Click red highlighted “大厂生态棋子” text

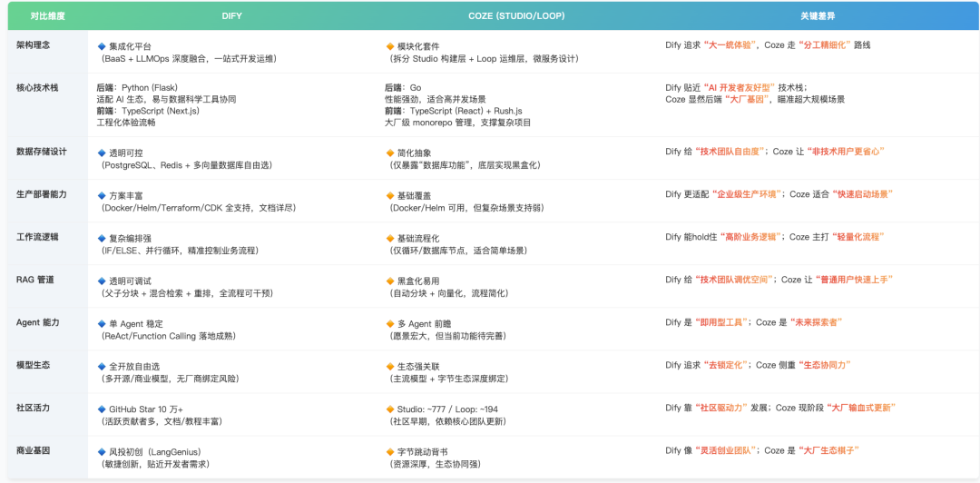click(830, 450)
